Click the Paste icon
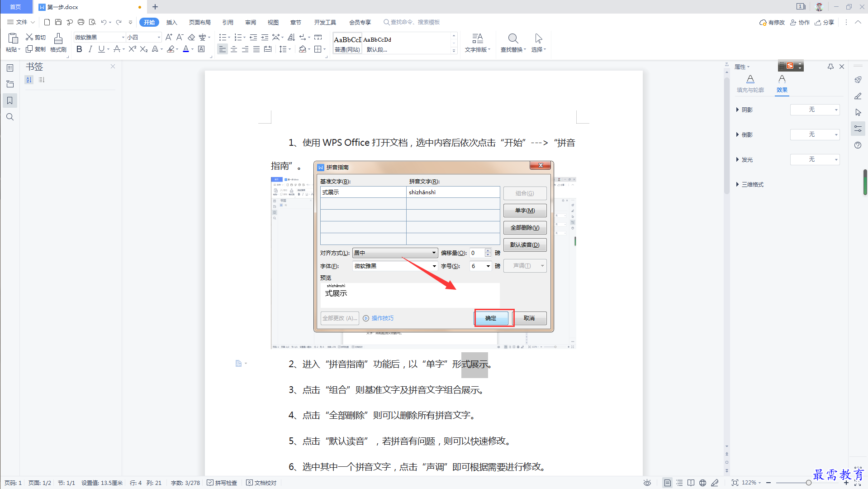Screen dimensions: 868x489 pyautogui.click(x=13, y=38)
